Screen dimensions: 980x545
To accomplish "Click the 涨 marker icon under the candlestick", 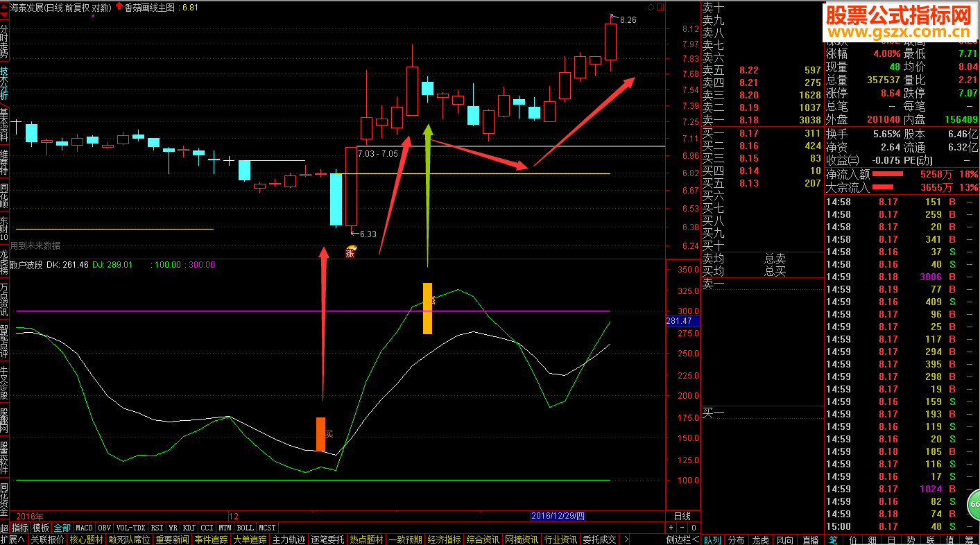I will [350, 252].
